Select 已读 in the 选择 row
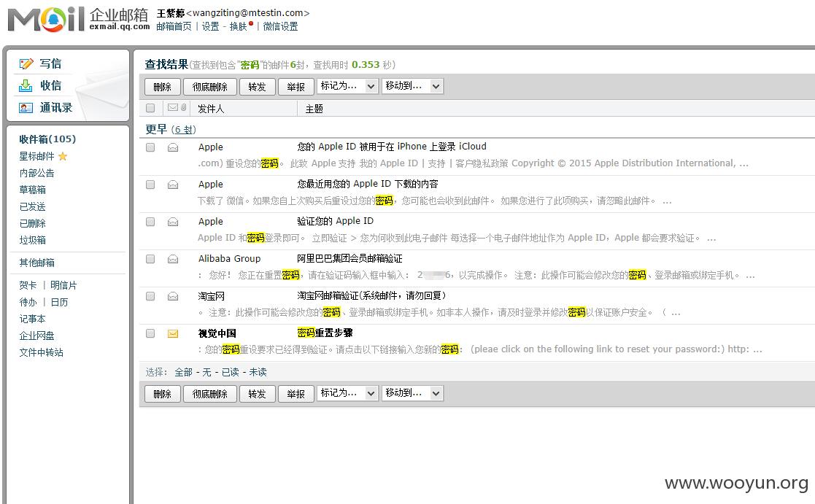The width and height of the screenshot is (815, 504). coord(231,372)
